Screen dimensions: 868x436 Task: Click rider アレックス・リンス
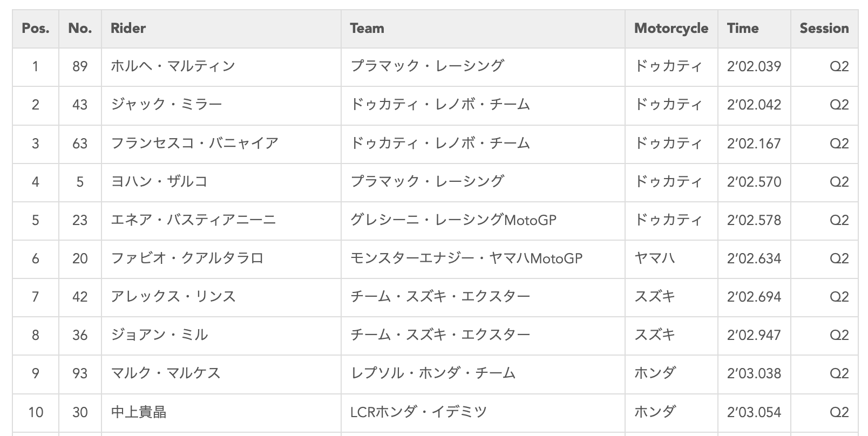click(173, 297)
